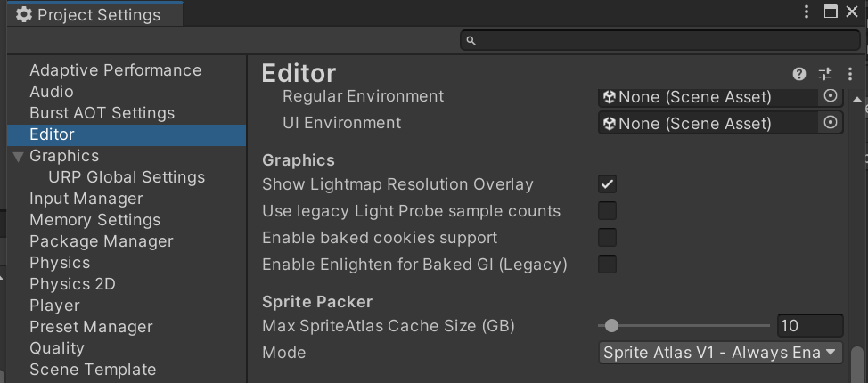Viewport: 868px width, 383px height.
Task: Click the Max SpriteAtlas Cache Size slider handle
Action: [611, 326]
